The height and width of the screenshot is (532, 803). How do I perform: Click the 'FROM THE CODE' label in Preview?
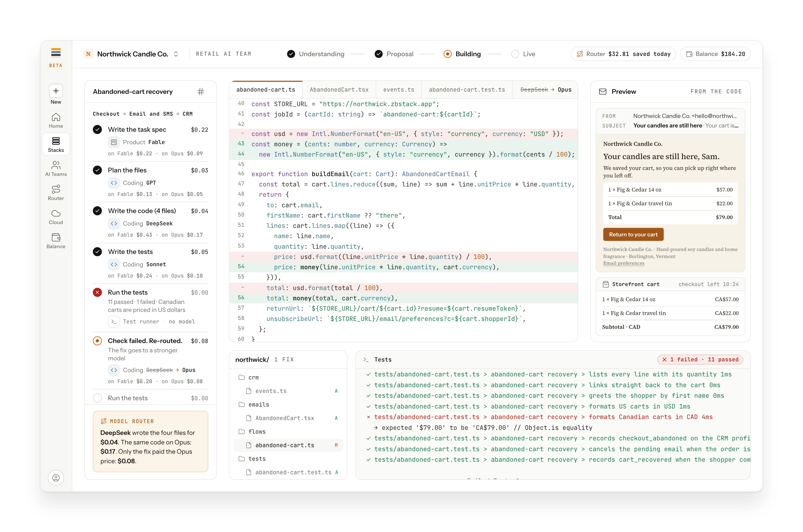pos(716,92)
